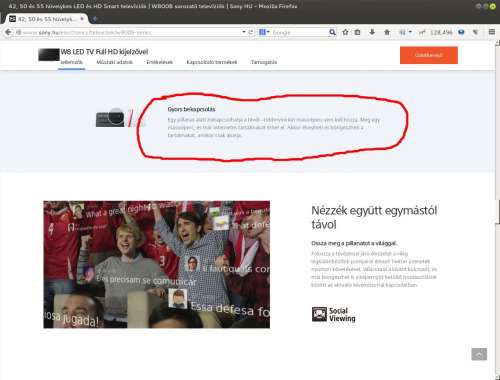Expand the search engine selector dropdown

[264, 32]
